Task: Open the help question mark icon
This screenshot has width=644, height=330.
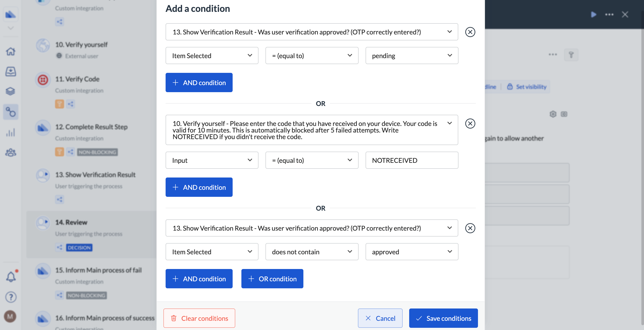Action: [11, 297]
